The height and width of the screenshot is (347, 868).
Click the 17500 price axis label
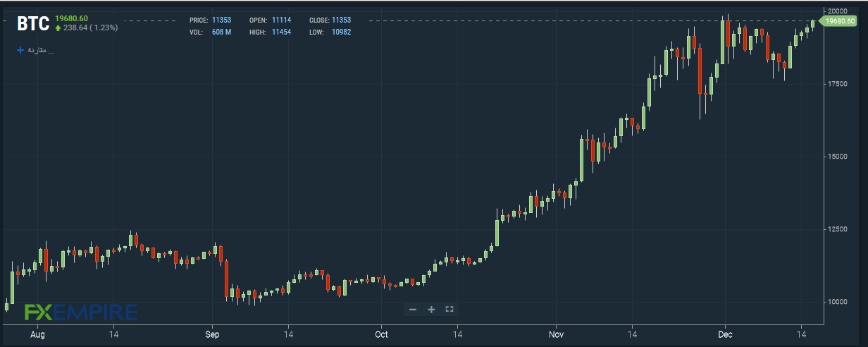tap(837, 84)
